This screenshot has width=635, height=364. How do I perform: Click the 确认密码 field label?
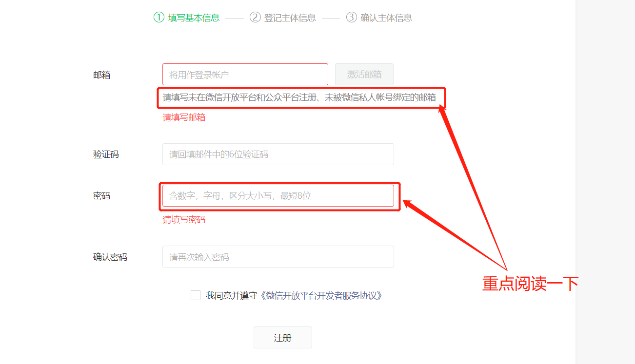[x=110, y=257]
